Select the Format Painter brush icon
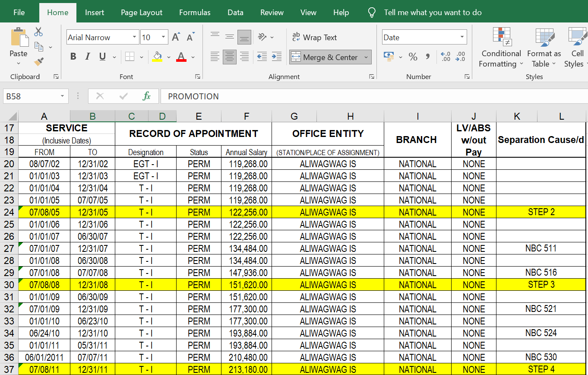 pyautogui.click(x=38, y=61)
